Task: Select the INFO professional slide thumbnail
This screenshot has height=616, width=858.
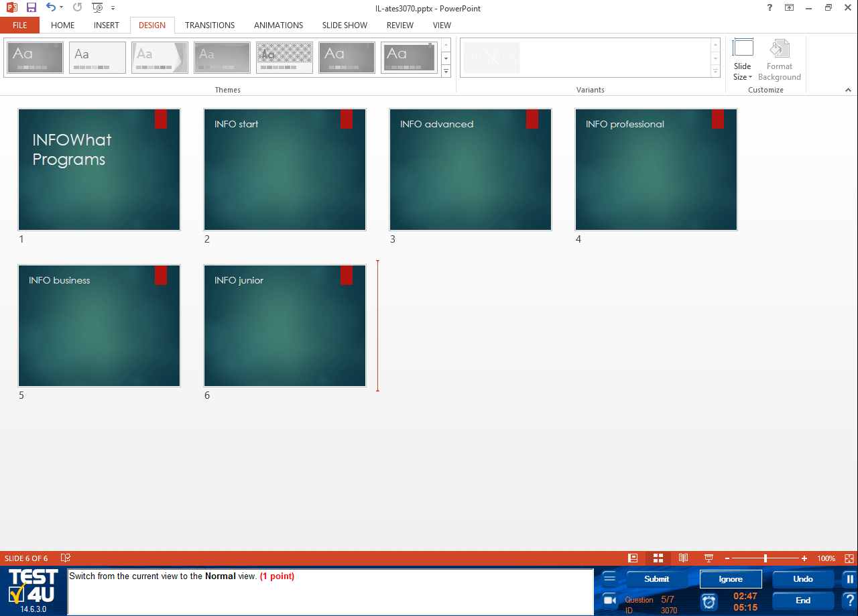Action: [656, 170]
